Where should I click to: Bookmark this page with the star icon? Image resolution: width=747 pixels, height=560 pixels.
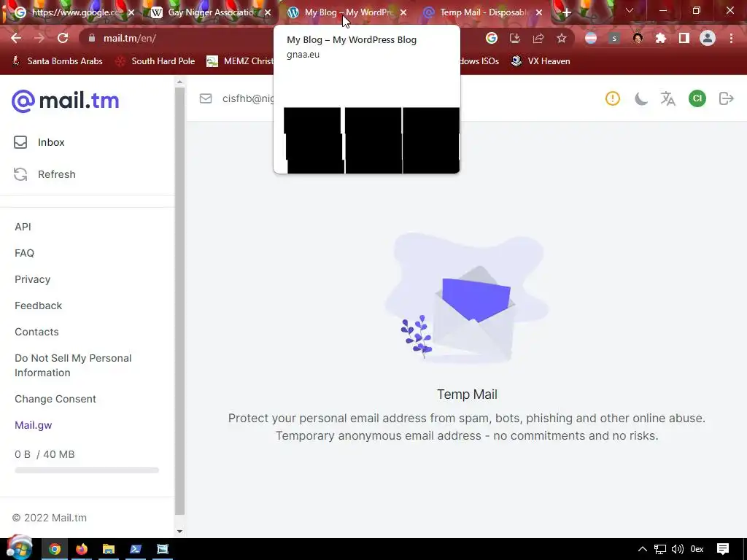coord(562,38)
